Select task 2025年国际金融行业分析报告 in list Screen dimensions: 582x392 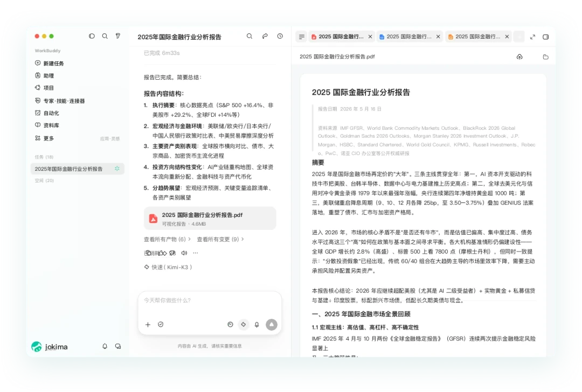[x=77, y=169]
